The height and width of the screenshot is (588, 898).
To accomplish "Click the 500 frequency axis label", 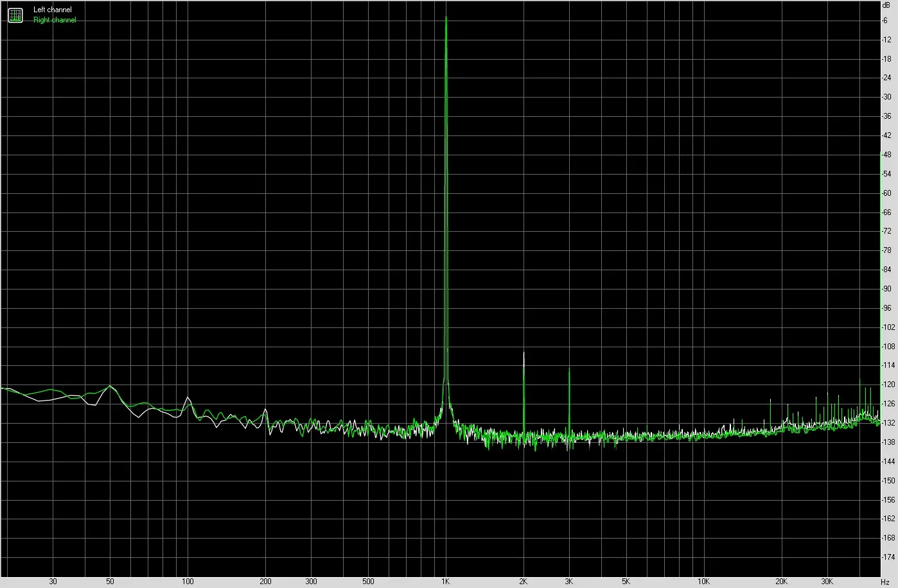I will point(368,582).
